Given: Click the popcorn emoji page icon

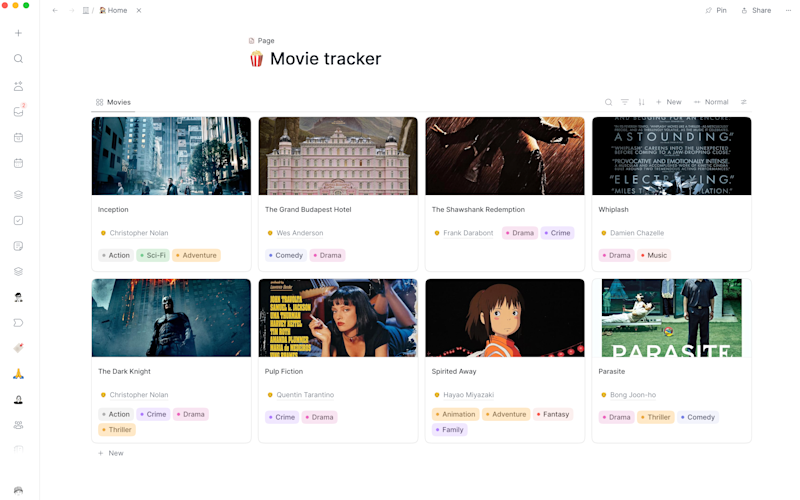Looking at the screenshot, I should (257, 59).
